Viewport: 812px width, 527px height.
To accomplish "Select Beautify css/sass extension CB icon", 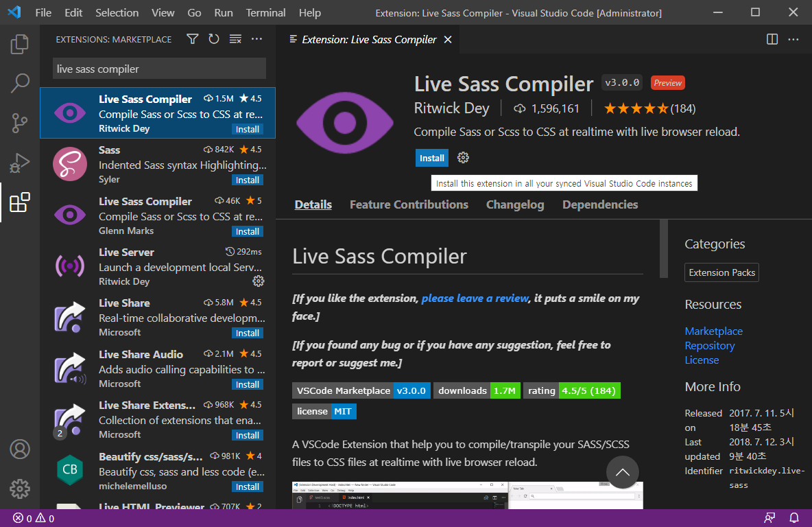I will tap(70, 469).
